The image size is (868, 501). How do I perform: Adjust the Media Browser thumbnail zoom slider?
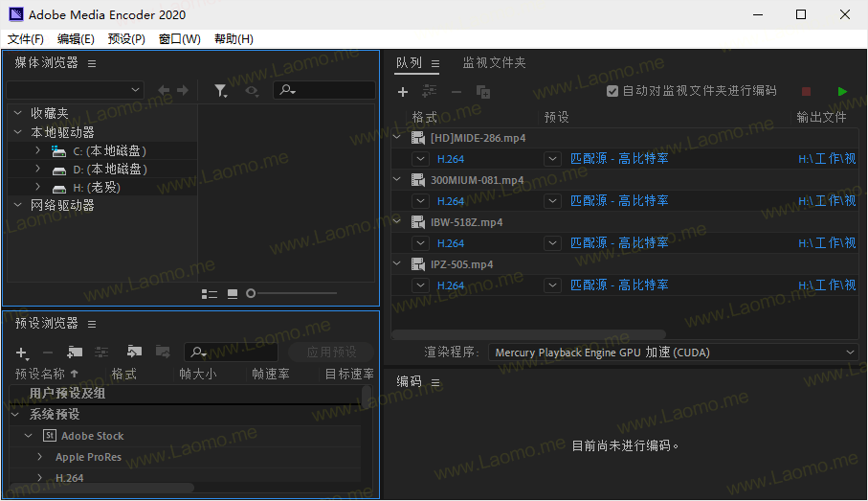[x=251, y=293]
